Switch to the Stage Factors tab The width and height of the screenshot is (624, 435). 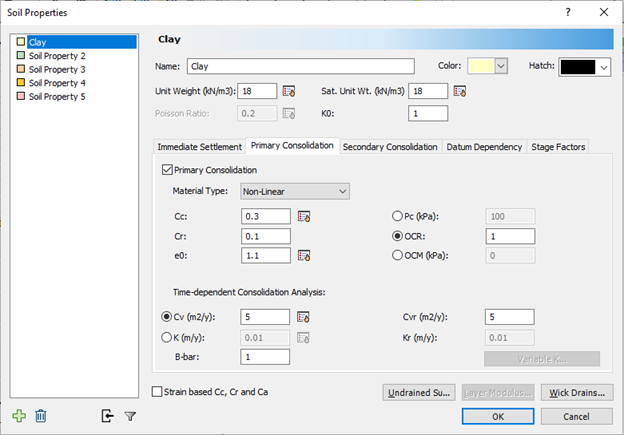pos(558,147)
